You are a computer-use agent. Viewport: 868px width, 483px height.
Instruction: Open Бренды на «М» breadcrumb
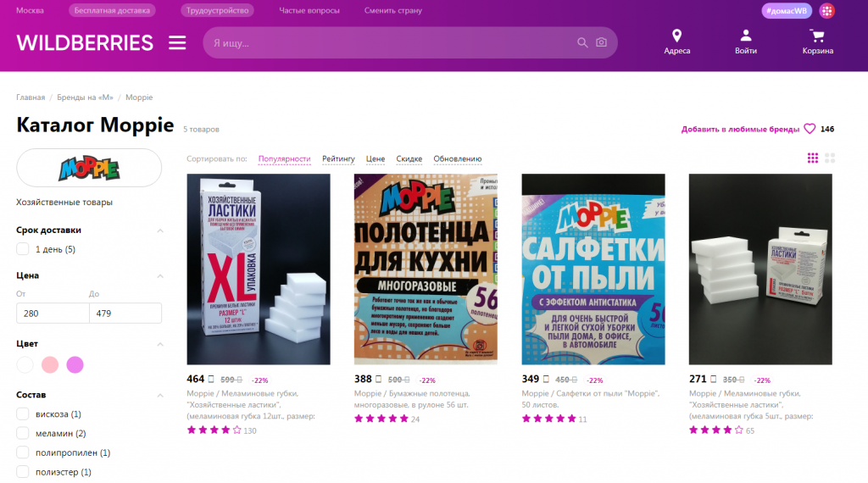[x=85, y=97]
